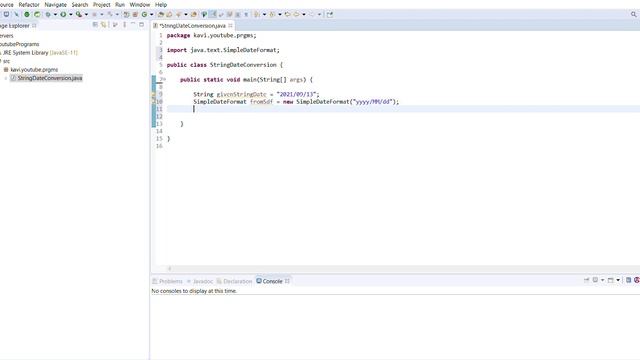
Task: Open the Display Selected Console dropdown arrow
Action: 602,280
